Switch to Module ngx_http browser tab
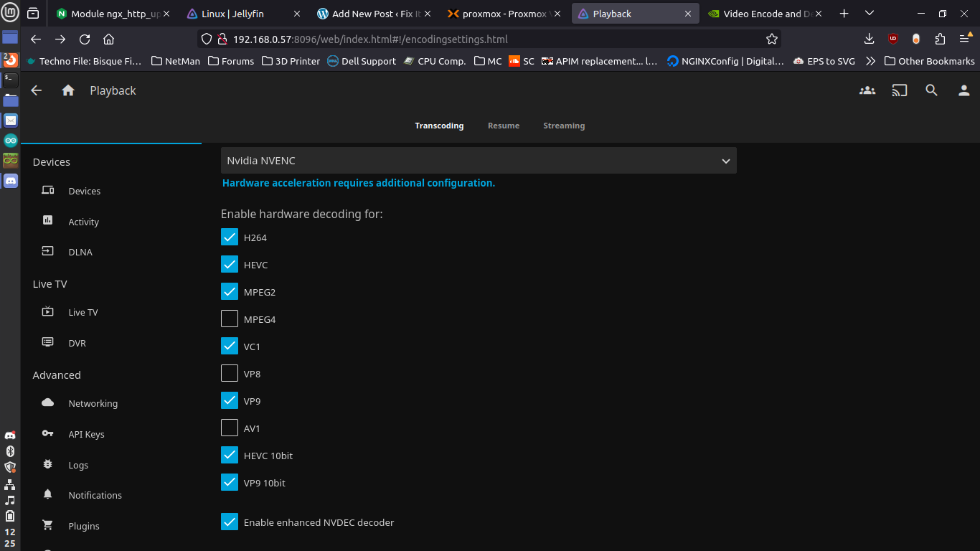 [x=113, y=14]
